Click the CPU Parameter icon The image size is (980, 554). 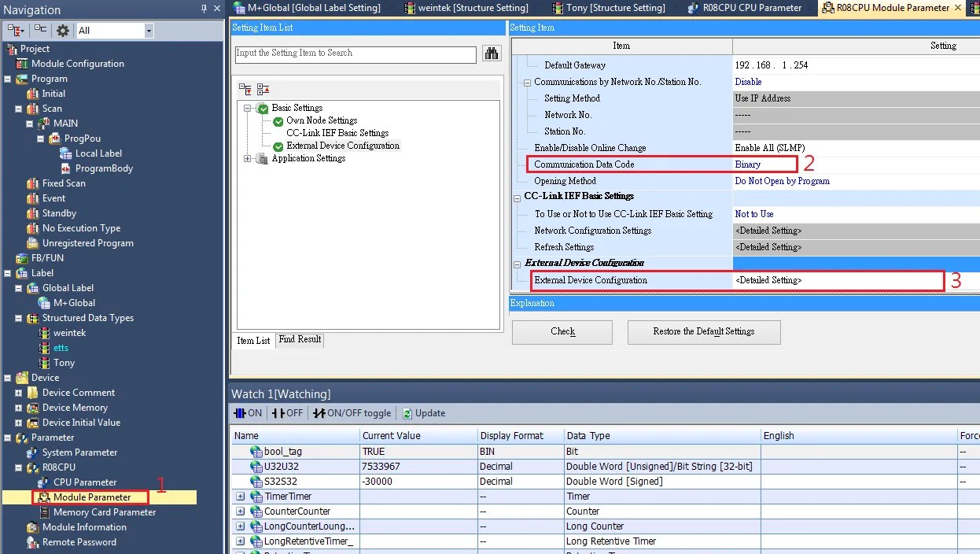44,482
